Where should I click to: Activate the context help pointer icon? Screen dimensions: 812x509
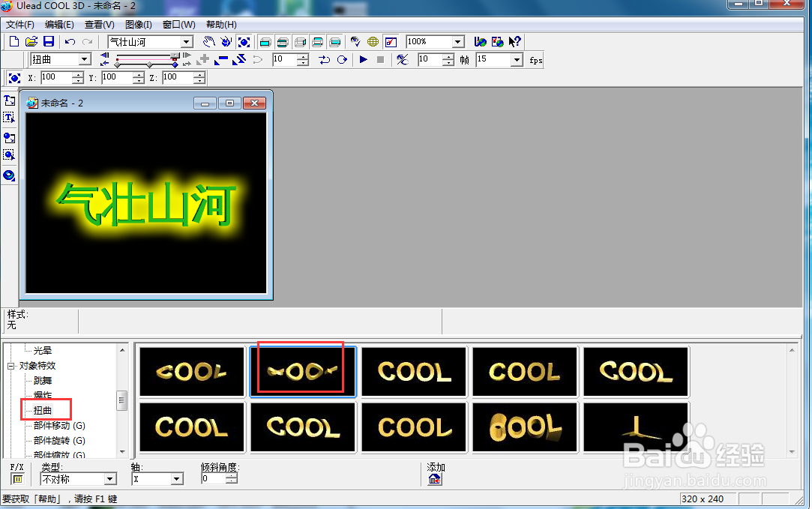tap(514, 41)
